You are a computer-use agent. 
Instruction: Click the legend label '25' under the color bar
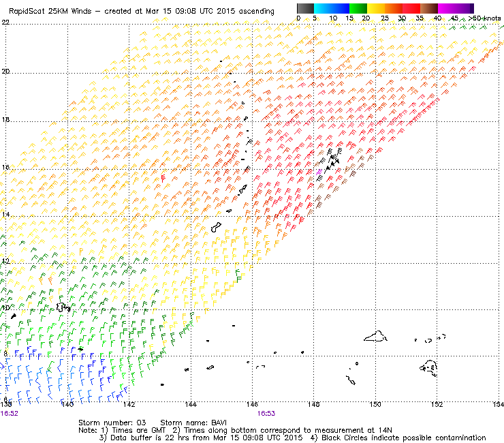tap(385, 18)
